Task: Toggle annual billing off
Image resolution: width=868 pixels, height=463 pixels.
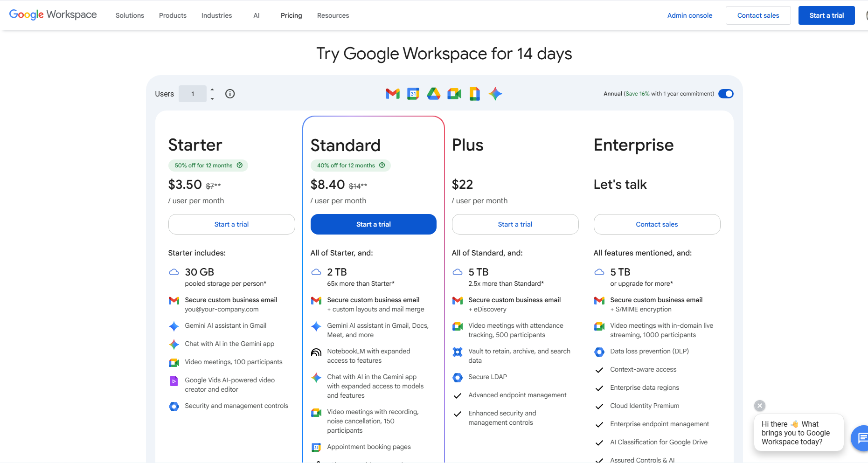Action: tap(726, 94)
